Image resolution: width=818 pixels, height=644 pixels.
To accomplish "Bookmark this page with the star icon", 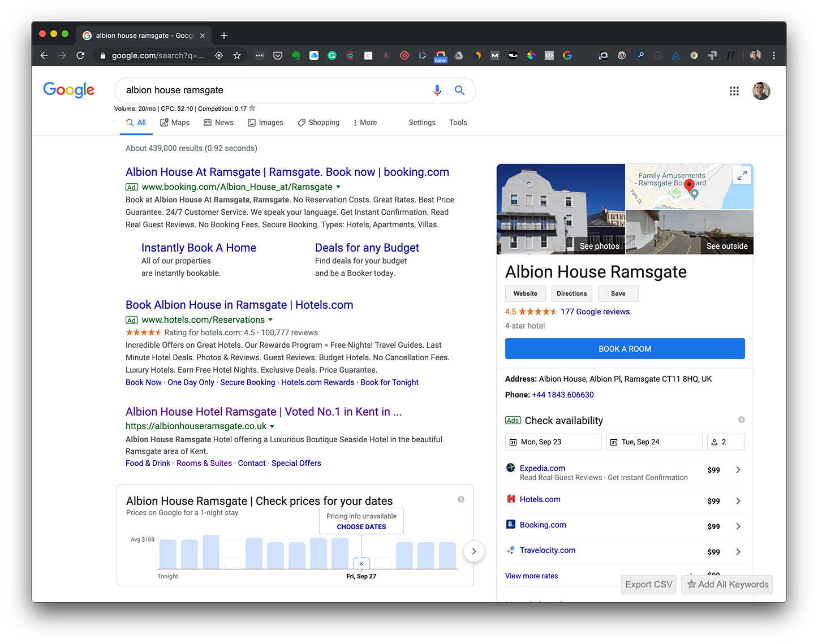I will 237,55.
